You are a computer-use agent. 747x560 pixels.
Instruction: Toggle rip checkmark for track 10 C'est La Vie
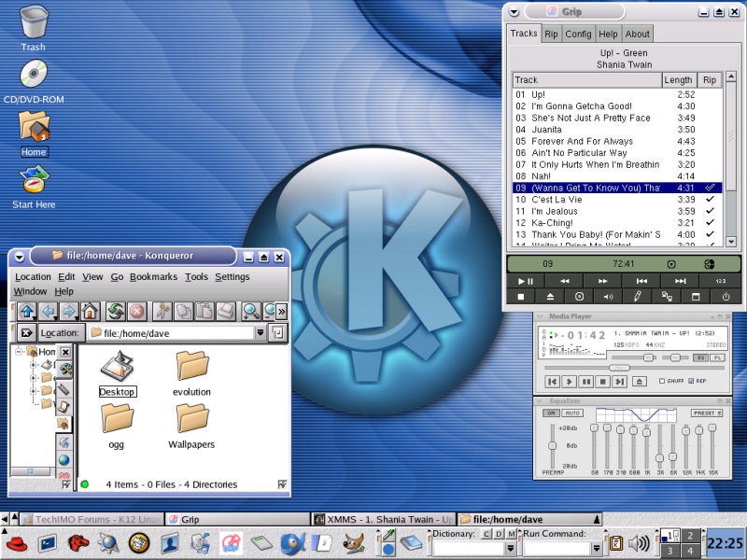point(710,200)
